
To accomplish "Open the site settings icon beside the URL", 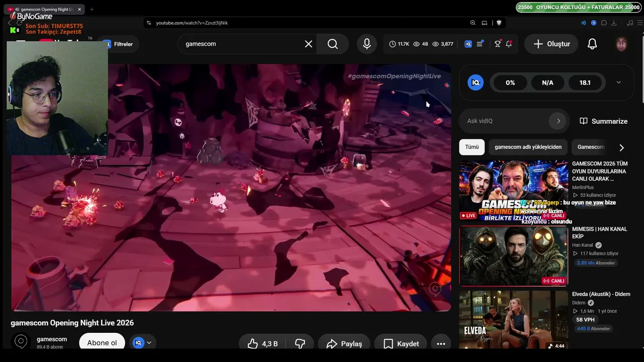I will coord(148,23).
